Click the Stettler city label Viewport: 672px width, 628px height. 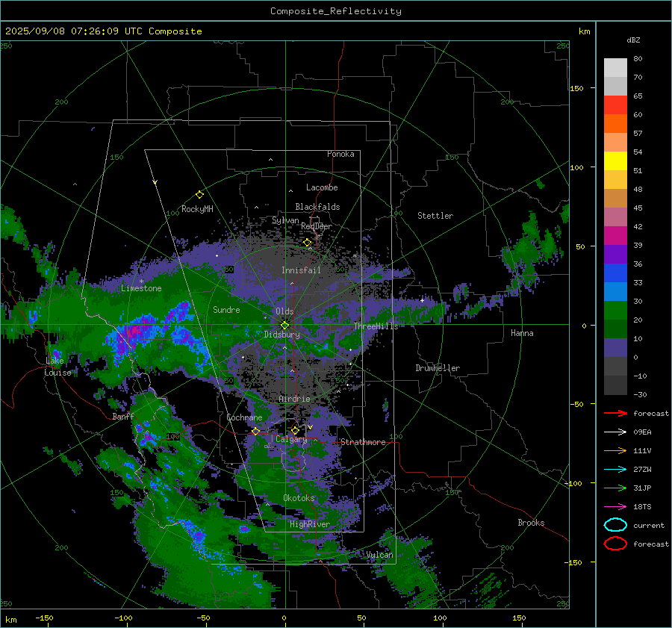[x=435, y=216]
